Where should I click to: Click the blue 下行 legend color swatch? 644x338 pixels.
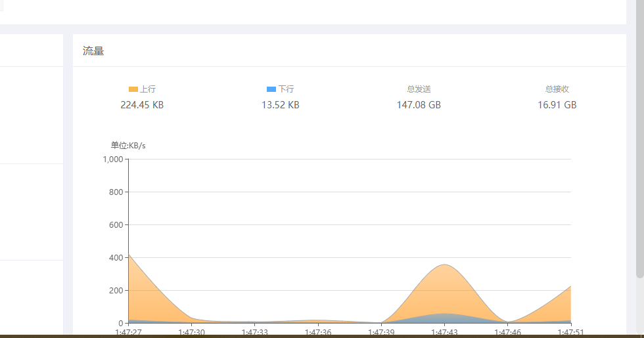point(271,89)
